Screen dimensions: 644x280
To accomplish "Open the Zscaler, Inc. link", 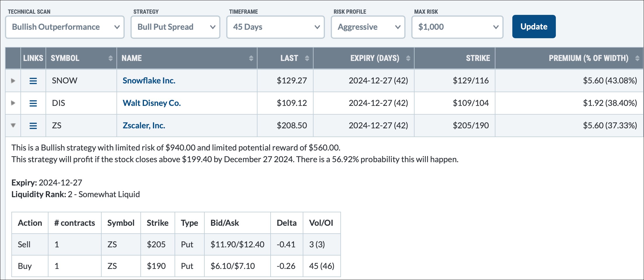I will 144,126.
